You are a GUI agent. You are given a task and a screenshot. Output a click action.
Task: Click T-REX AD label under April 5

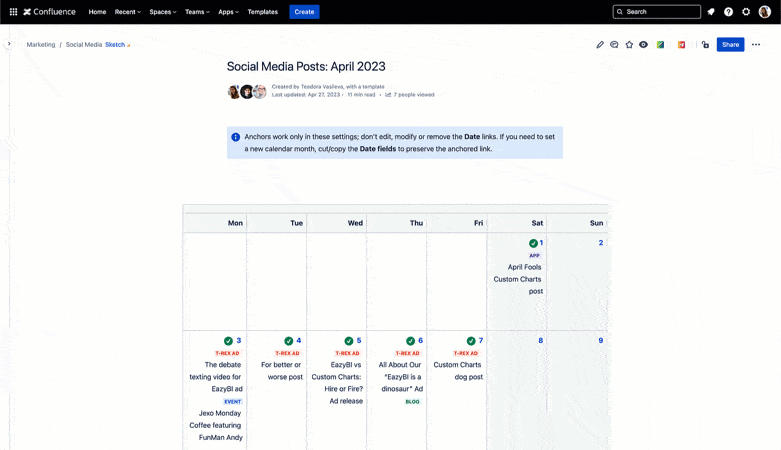(348, 353)
